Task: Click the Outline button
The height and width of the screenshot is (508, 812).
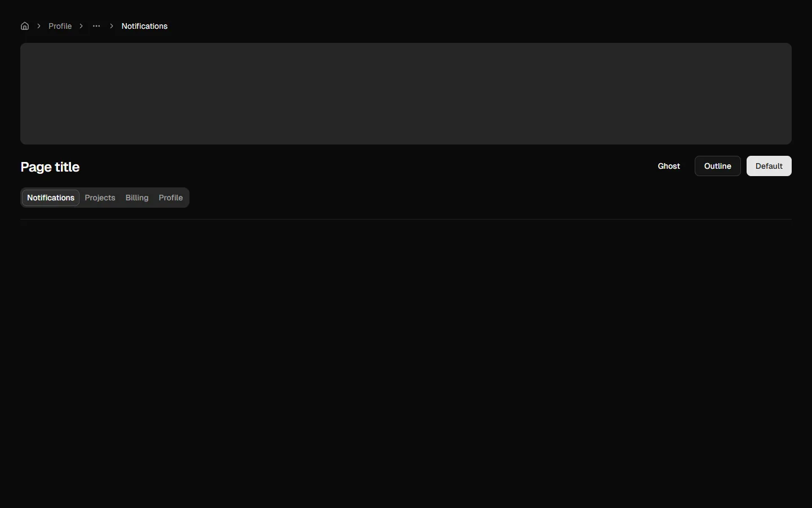Action: pyautogui.click(x=717, y=166)
